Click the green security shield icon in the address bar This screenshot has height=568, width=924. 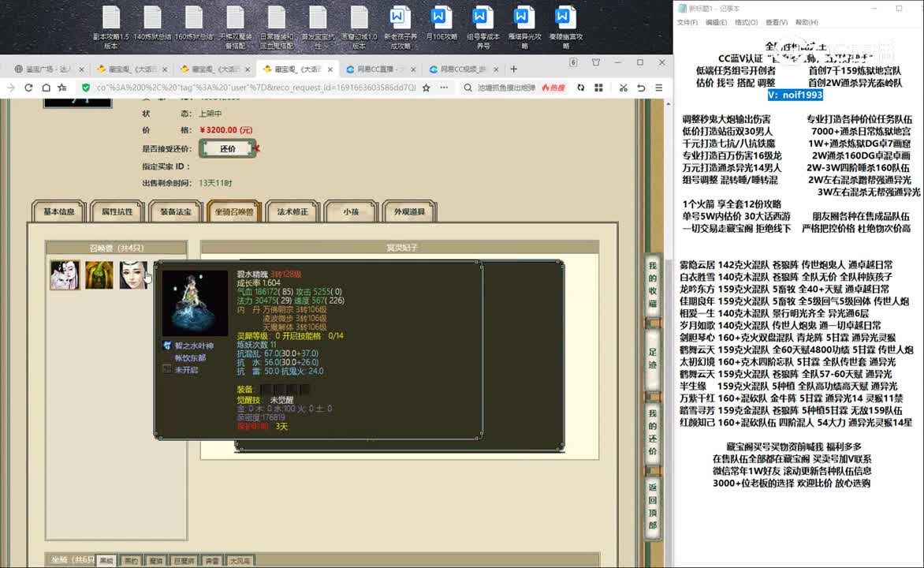click(86, 88)
